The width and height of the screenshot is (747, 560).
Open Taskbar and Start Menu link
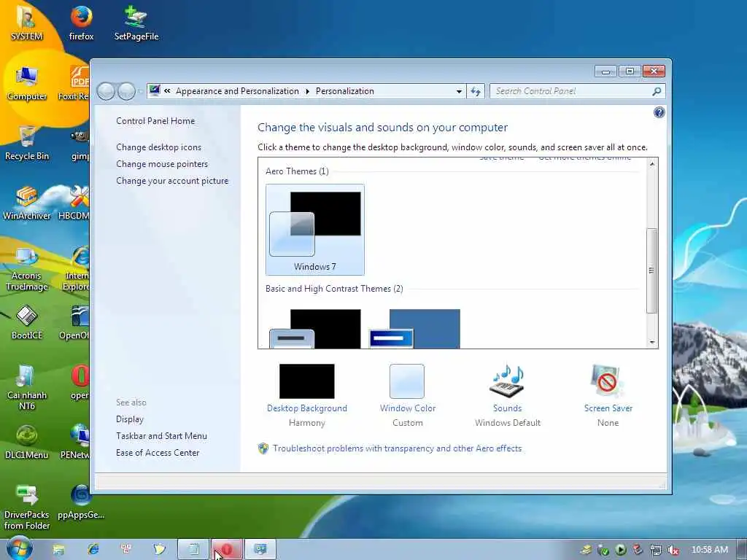pyautogui.click(x=161, y=436)
